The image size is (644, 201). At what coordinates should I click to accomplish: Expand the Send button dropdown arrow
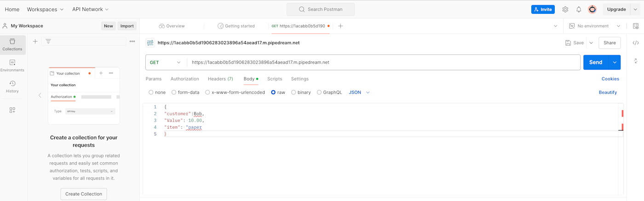615,62
